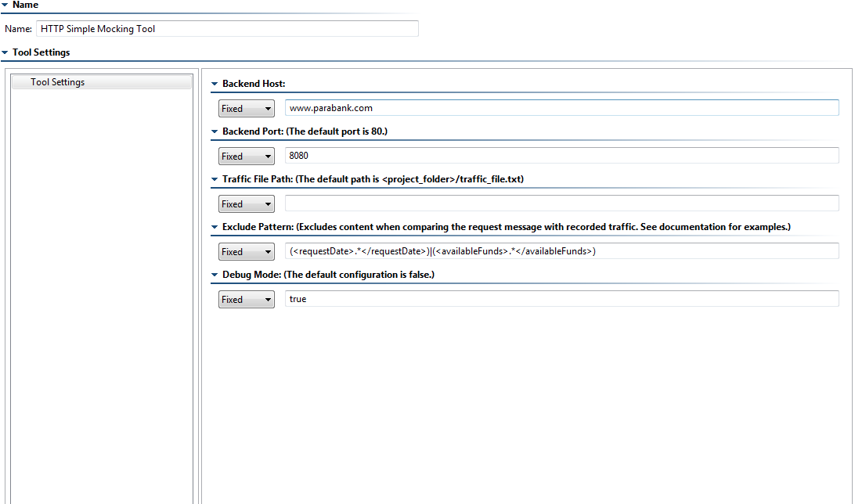Click the empty Traffic File Path field
The width and height of the screenshot is (855, 504).
(x=561, y=203)
